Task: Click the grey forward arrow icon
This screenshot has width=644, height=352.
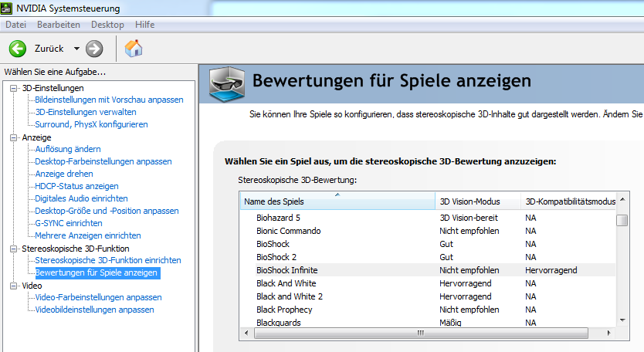Action: (94, 49)
